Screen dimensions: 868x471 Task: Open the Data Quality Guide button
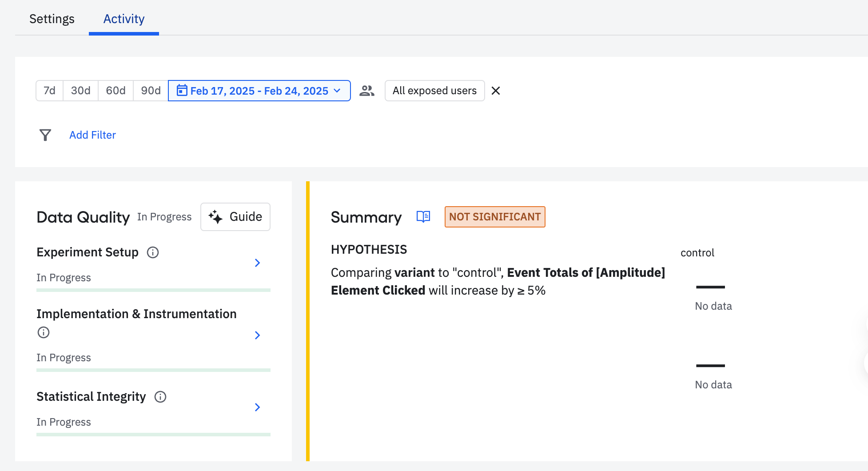coord(235,217)
